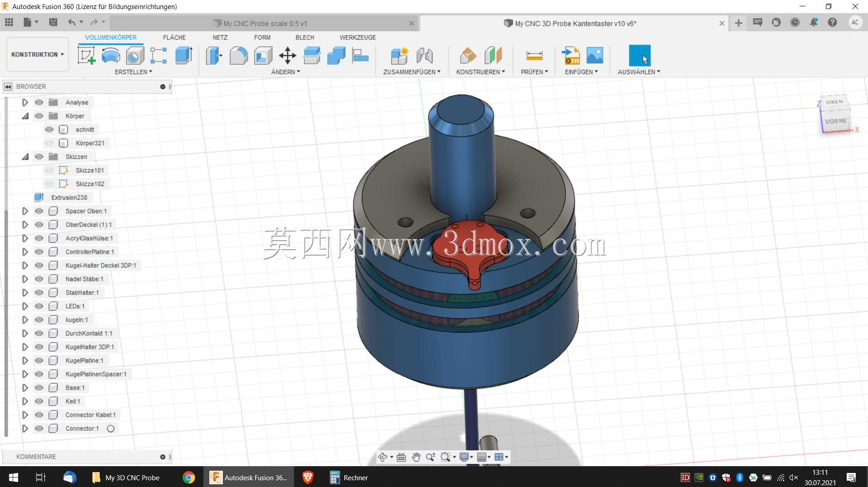Open the Data Panel grid icon
This screenshot has height=487, width=868.
point(9,22)
